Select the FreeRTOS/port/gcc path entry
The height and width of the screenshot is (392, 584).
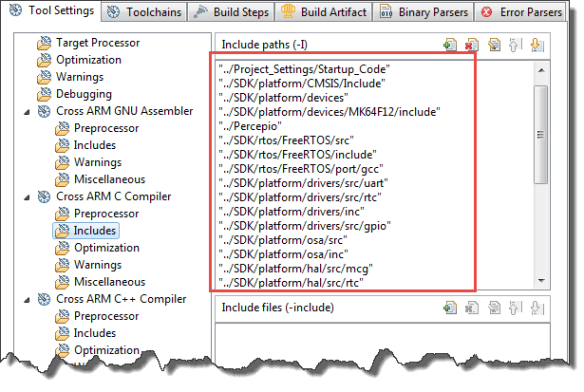click(x=301, y=169)
